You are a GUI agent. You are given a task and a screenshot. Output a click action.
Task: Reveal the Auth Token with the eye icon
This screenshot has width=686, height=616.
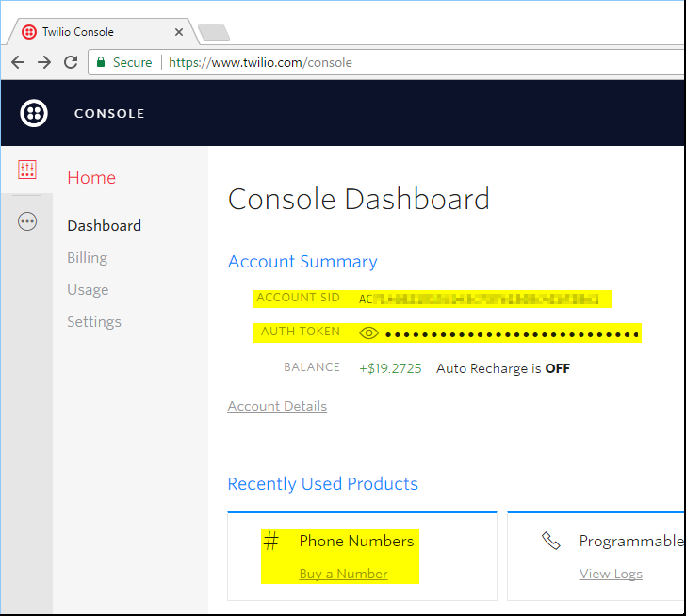pos(368,333)
